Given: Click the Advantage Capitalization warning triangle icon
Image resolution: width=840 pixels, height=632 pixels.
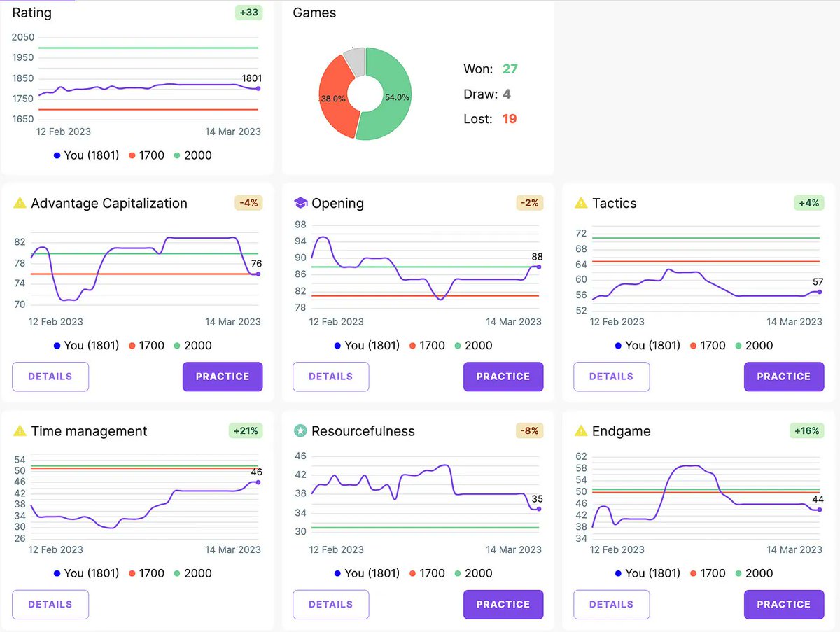Looking at the screenshot, I should point(20,204).
